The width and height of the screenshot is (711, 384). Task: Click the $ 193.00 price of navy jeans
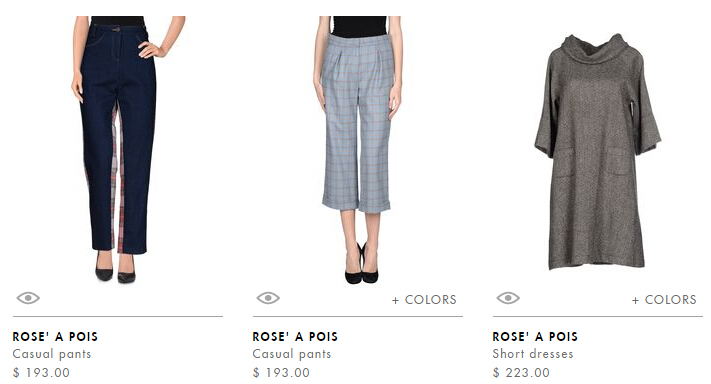[41, 373]
